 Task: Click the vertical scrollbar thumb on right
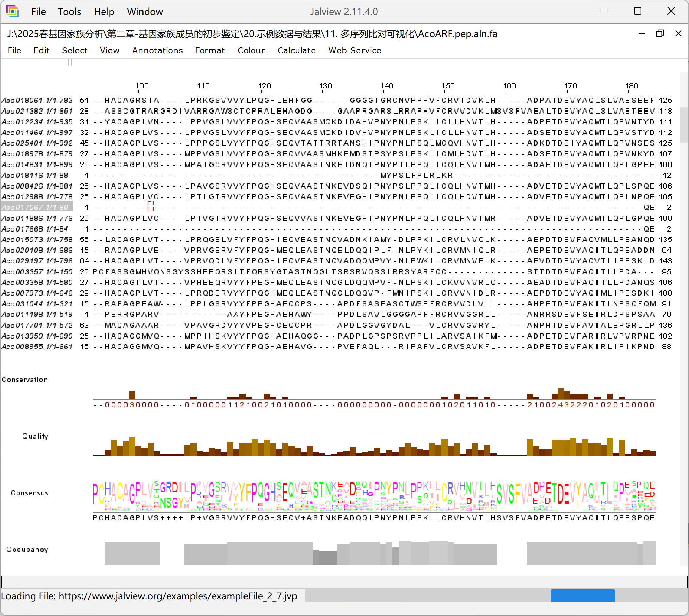(x=684, y=124)
